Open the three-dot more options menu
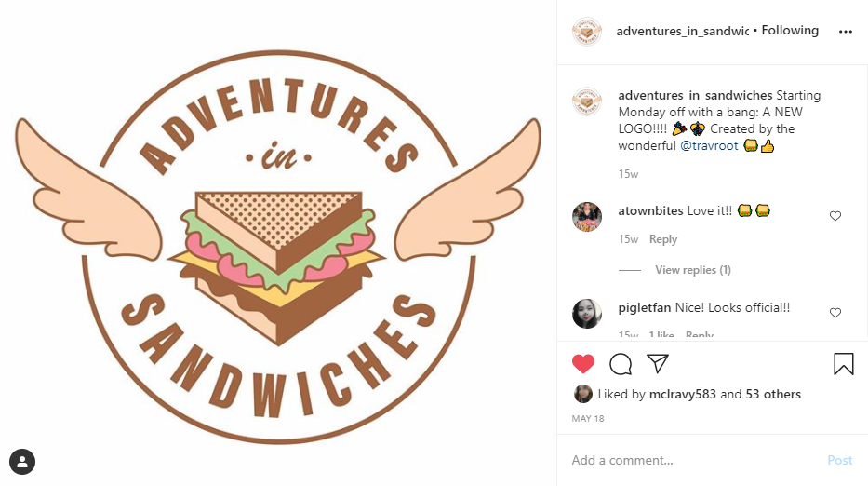The height and width of the screenshot is (486, 868). (846, 32)
